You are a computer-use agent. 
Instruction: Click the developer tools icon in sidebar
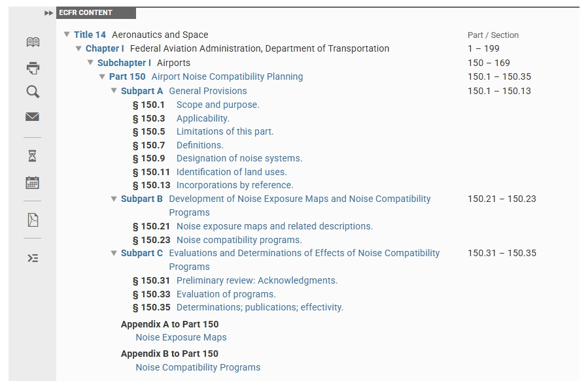(33, 258)
